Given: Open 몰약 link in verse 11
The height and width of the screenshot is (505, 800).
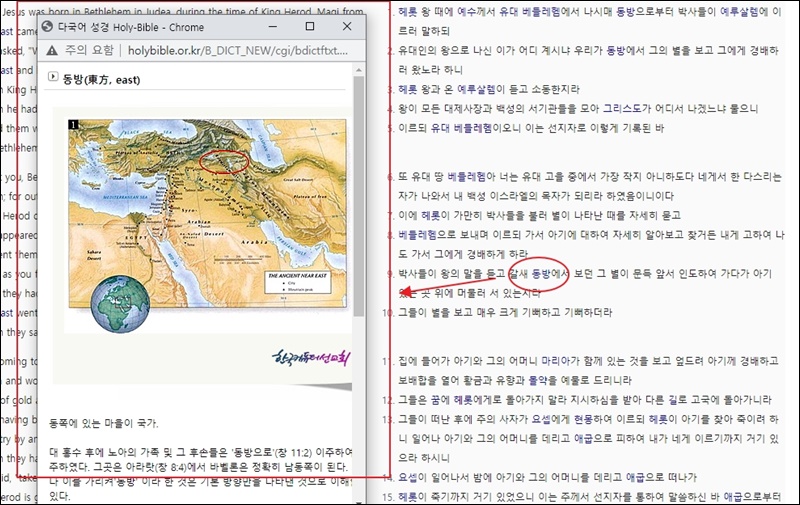Looking at the screenshot, I should [x=538, y=381].
